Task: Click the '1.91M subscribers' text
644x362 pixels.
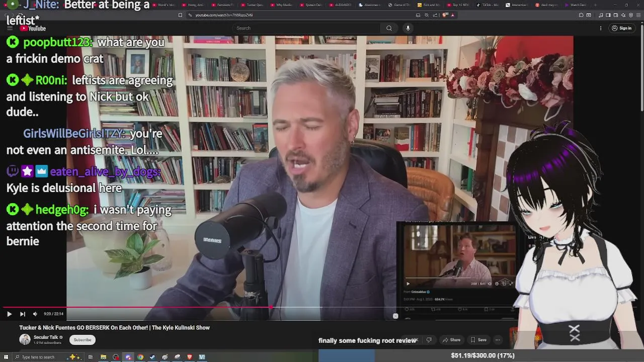Action: [x=47, y=343]
